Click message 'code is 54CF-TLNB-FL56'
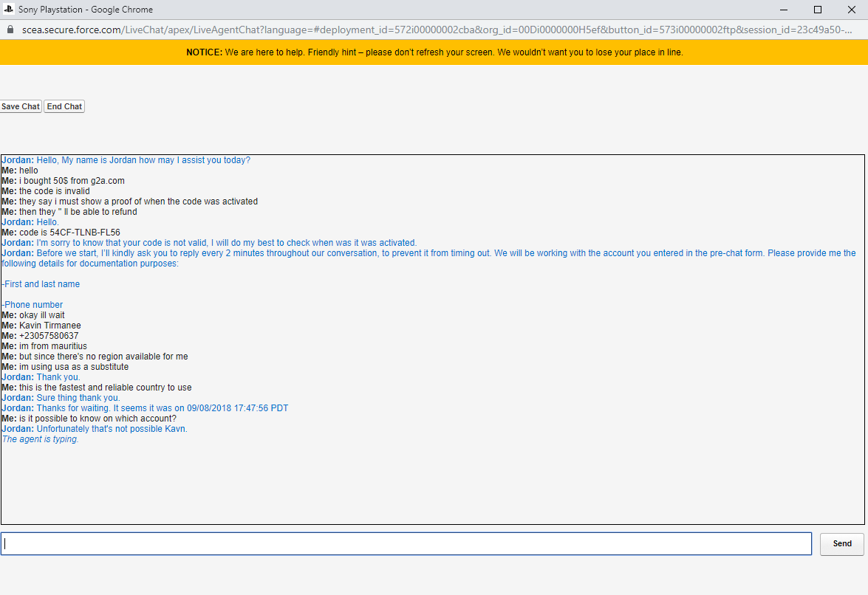 pyautogui.click(x=61, y=233)
